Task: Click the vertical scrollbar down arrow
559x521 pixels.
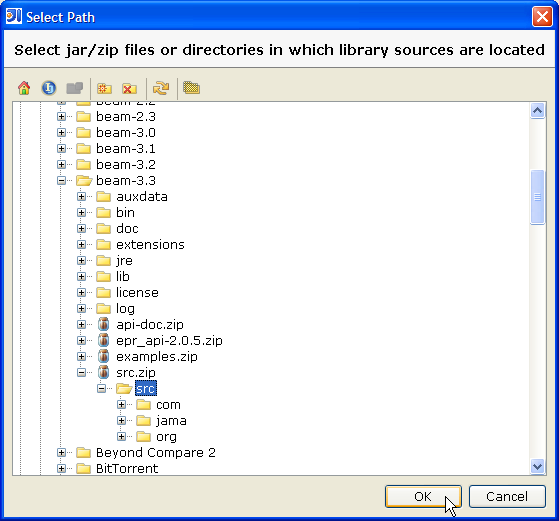Action: coord(537,466)
